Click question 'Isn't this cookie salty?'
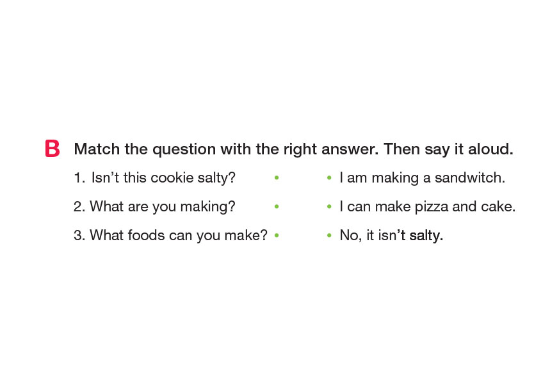The image size is (559, 392). [163, 177]
